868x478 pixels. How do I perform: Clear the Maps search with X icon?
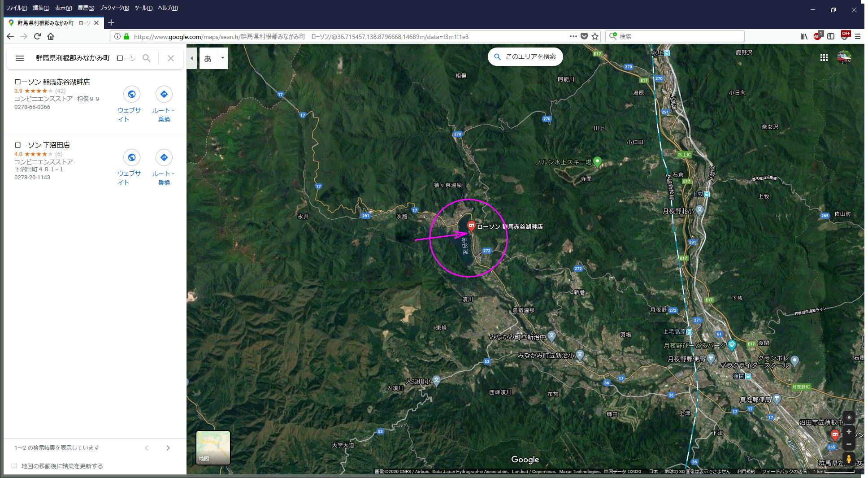pyautogui.click(x=171, y=58)
